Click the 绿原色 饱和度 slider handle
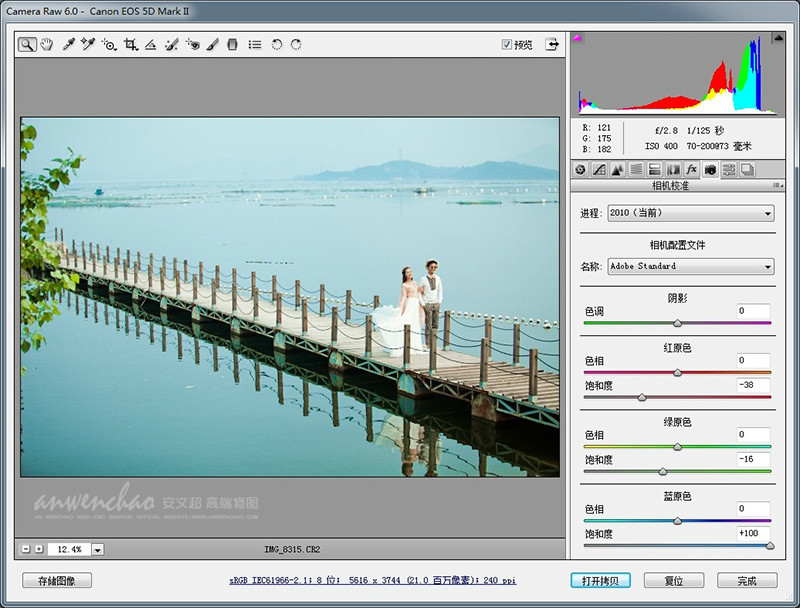The image size is (800, 608). click(663, 472)
